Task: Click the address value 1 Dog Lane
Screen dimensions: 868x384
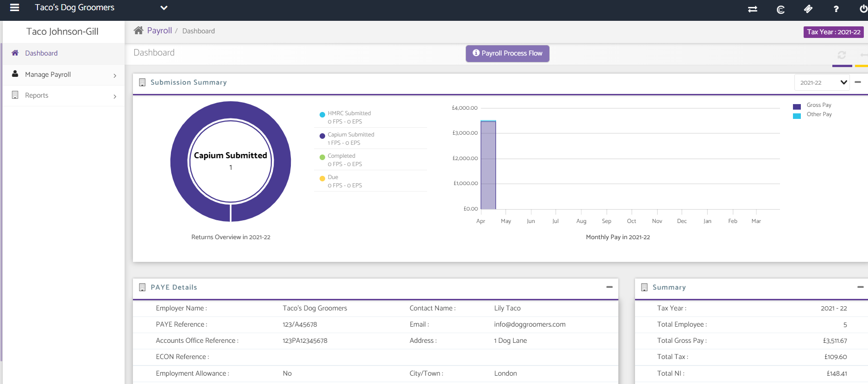Action: (510, 341)
